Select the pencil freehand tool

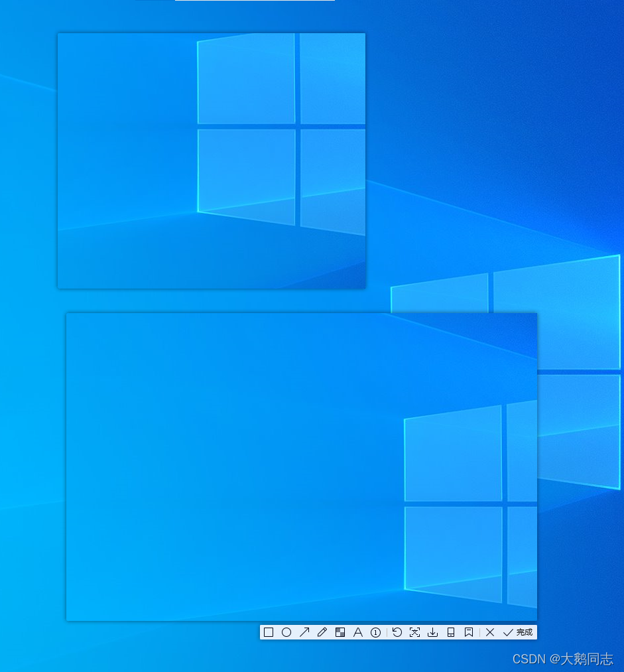coord(322,632)
